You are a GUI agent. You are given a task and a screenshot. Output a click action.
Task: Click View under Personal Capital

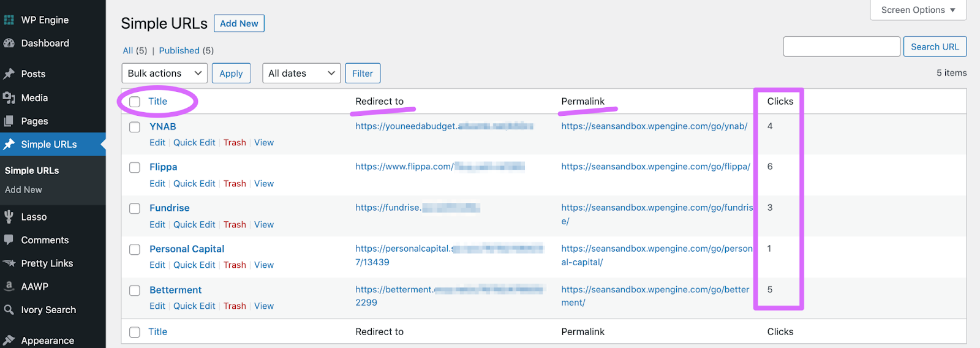point(264,265)
